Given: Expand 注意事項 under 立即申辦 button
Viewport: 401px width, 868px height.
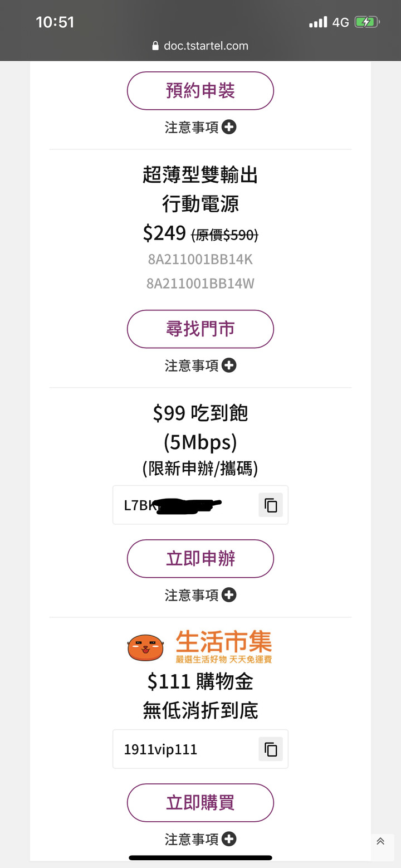Looking at the screenshot, I should (x=229, y=595).
